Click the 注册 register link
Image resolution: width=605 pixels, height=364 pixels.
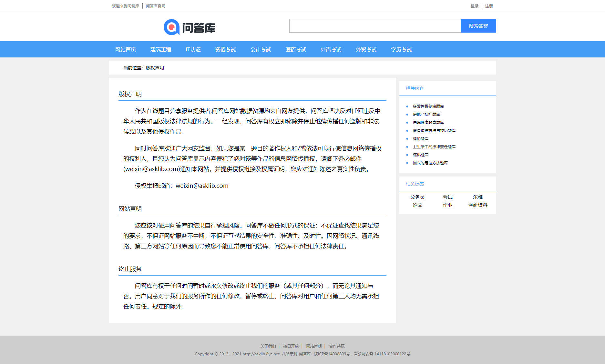point(489,6)
